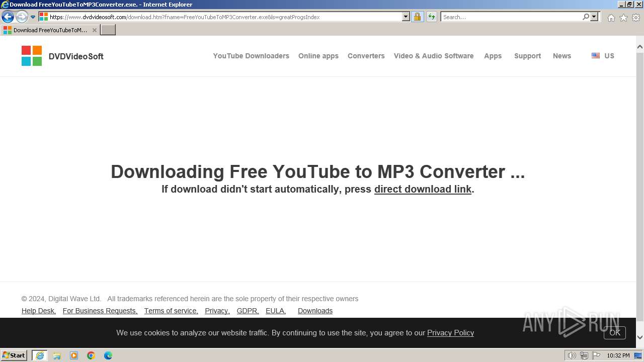644x362 pixels.
Task: Click the Action Center flag icon
Action: [596, 355]
